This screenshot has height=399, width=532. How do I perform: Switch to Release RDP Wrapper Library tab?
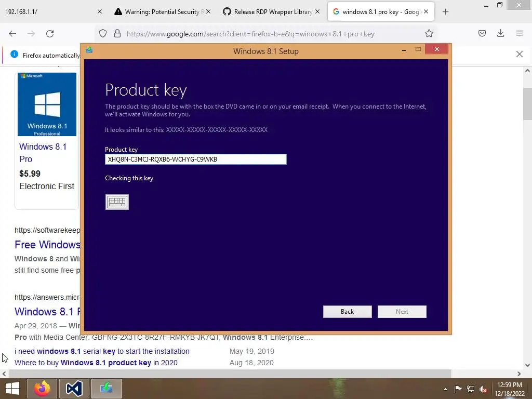(x=271, y=12)
